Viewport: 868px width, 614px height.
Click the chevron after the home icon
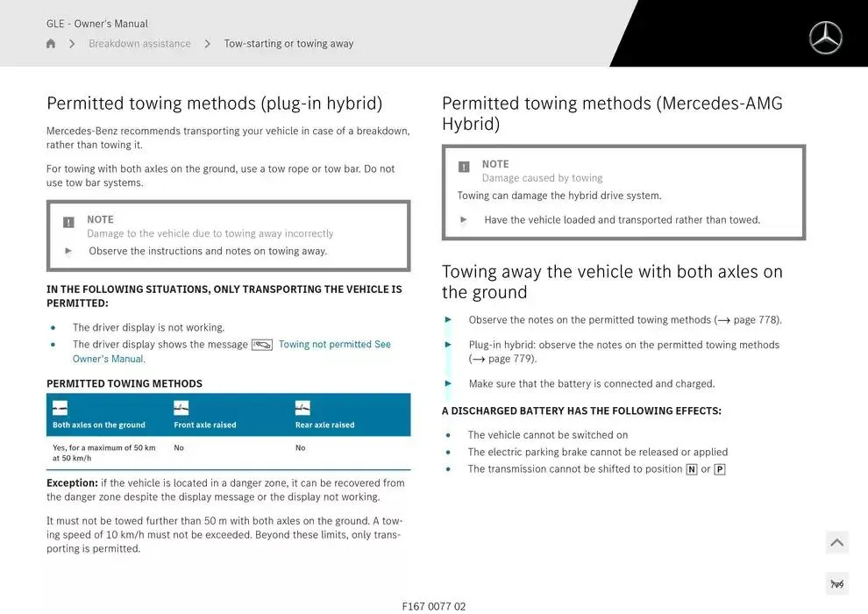pos(72,44)
